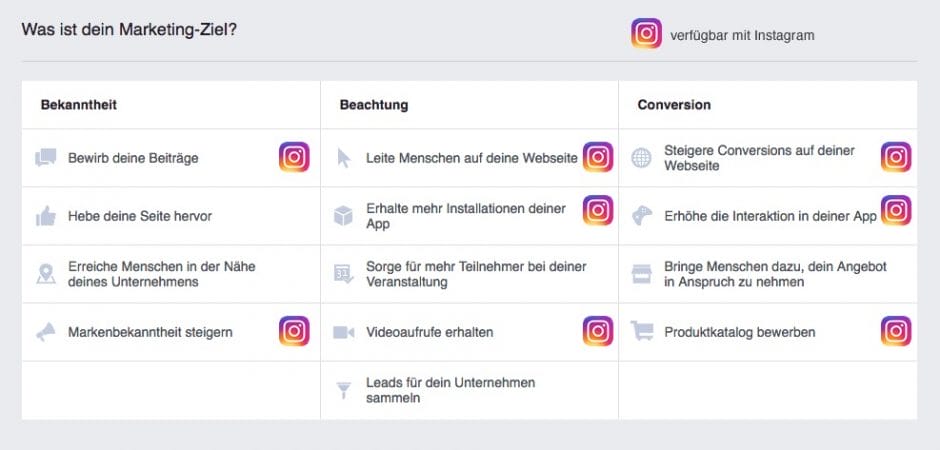
Task: Click the location pin icon for nearby people
Action: coord(45,274)
